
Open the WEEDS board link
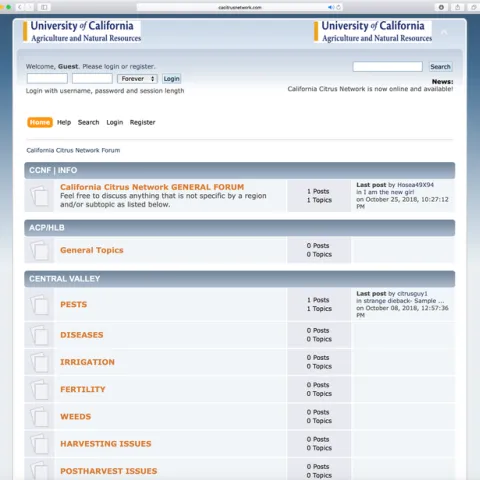(x=75, y=417)
